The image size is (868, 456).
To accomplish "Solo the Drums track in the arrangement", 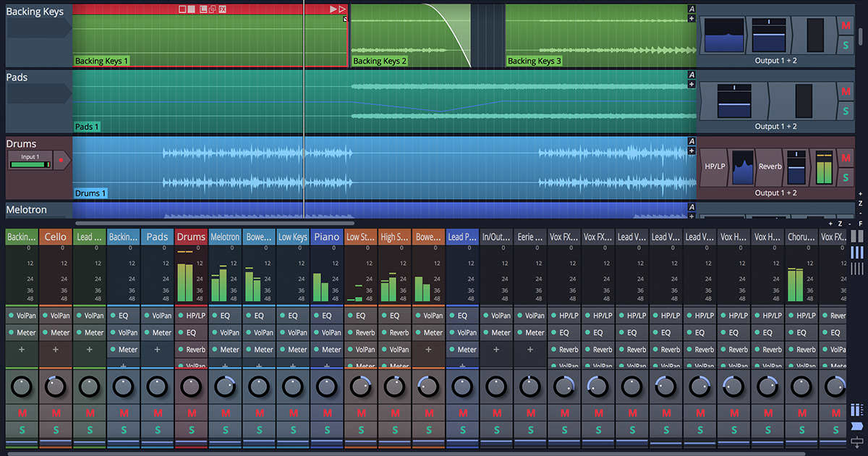I will point(846,178).
